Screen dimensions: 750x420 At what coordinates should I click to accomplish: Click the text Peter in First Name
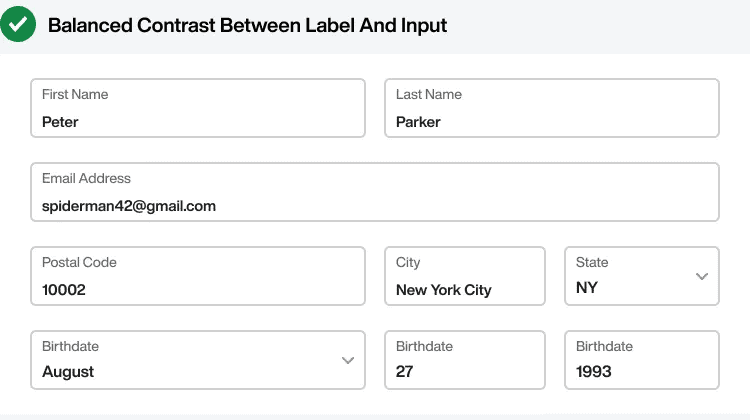pos(60,122)
